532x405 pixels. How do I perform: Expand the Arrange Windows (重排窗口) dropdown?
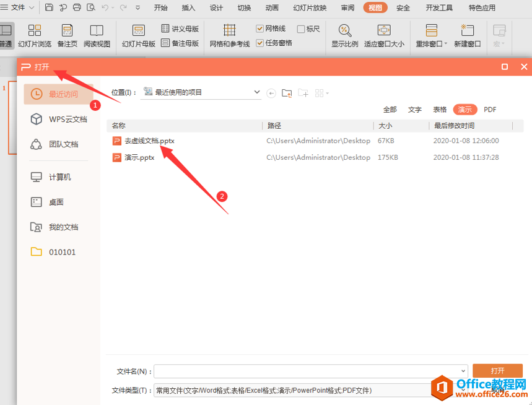pyautogui.click(x=446, y=44)
